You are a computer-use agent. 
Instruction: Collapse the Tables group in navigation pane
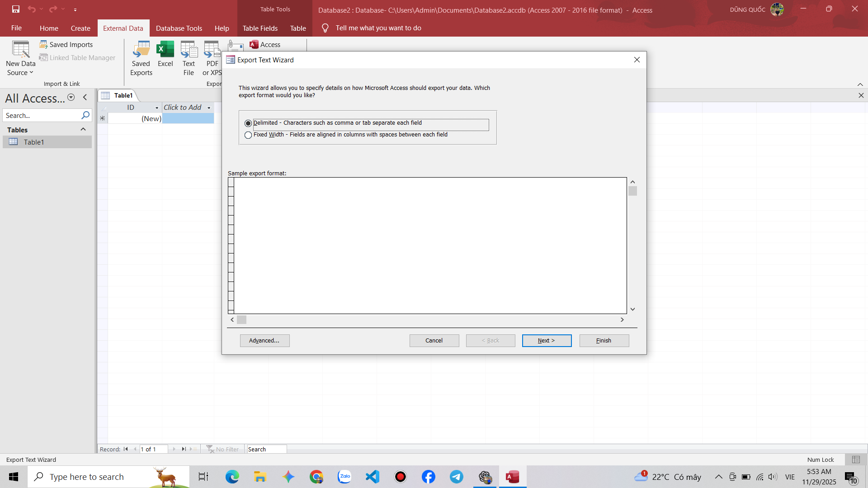point(83,130)
